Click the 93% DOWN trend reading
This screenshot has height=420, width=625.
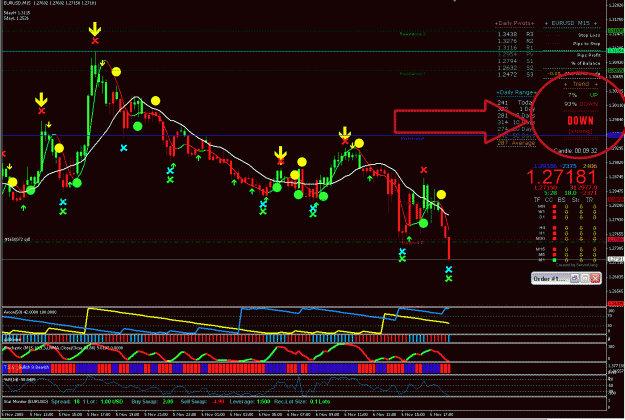[x=581, y=104]
